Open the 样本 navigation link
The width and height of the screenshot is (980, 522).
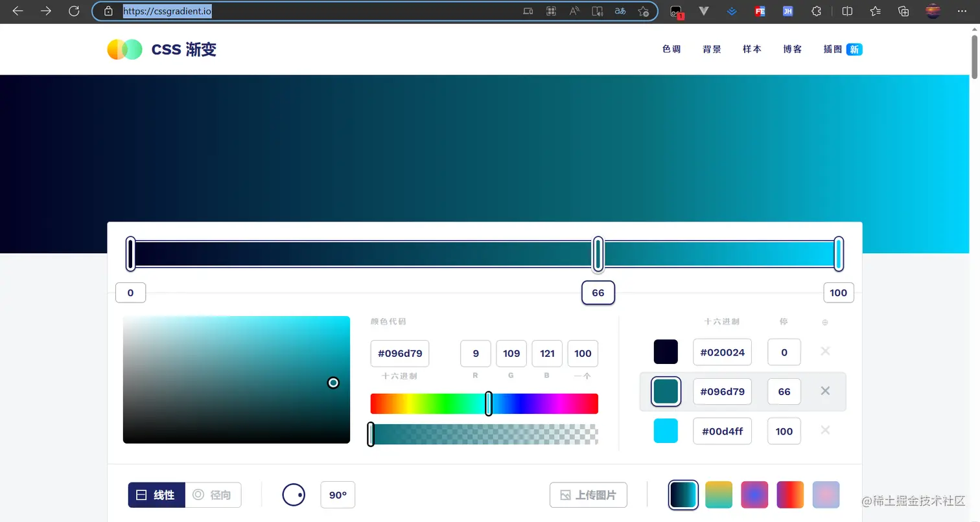pos(752,49)
